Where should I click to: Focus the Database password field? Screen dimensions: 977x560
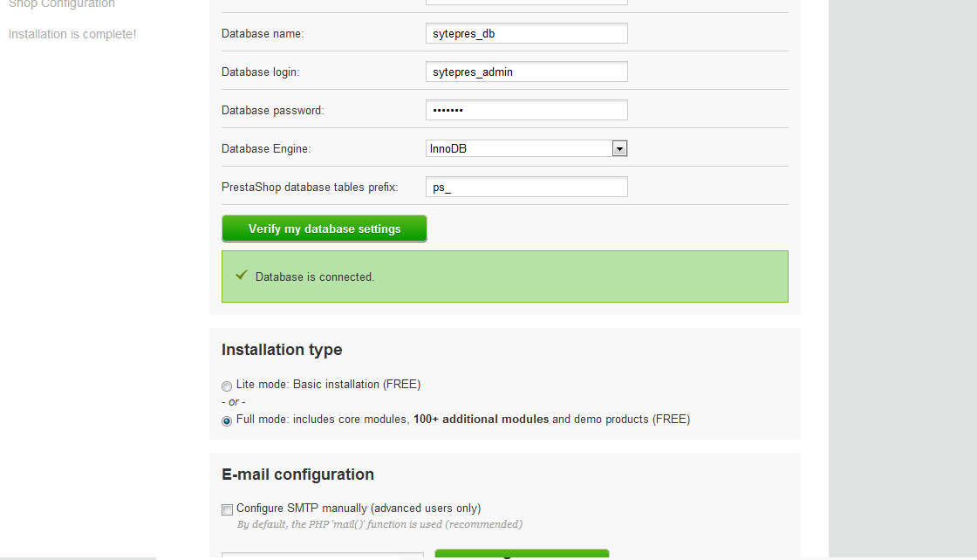pos(527,110)
